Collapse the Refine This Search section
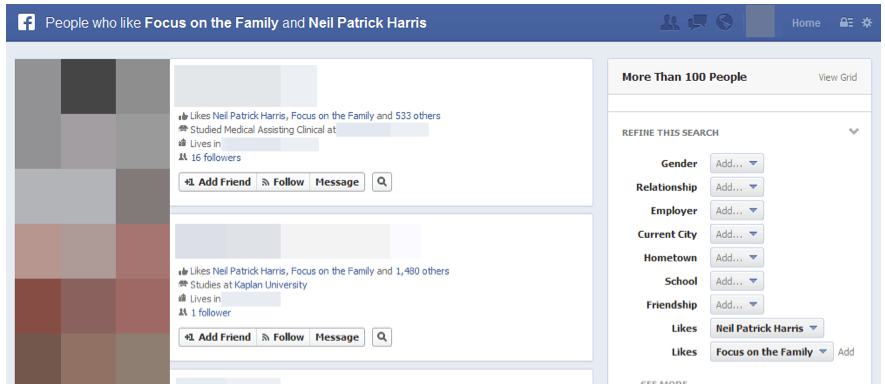 pos(854,132)
